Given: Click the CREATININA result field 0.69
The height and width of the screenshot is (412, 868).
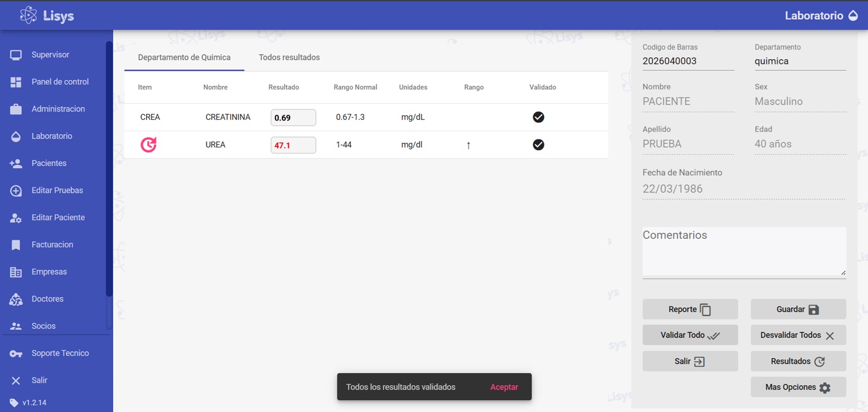Looking at the screenshot, I should click(x=293, y=118).
